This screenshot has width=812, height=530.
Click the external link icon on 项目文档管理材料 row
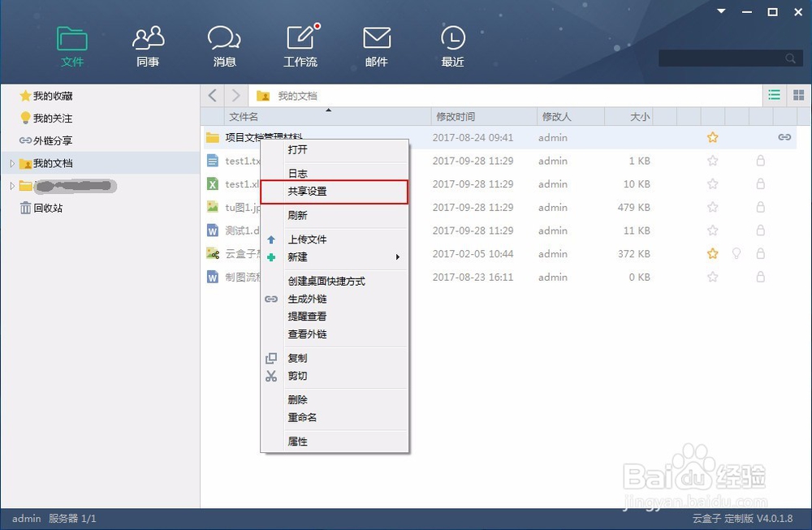coord(784,137)
